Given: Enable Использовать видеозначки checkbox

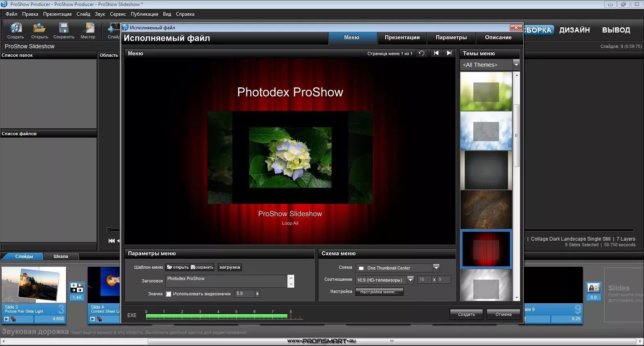Looking at the screenshot, I should click(x=169, y=294).
